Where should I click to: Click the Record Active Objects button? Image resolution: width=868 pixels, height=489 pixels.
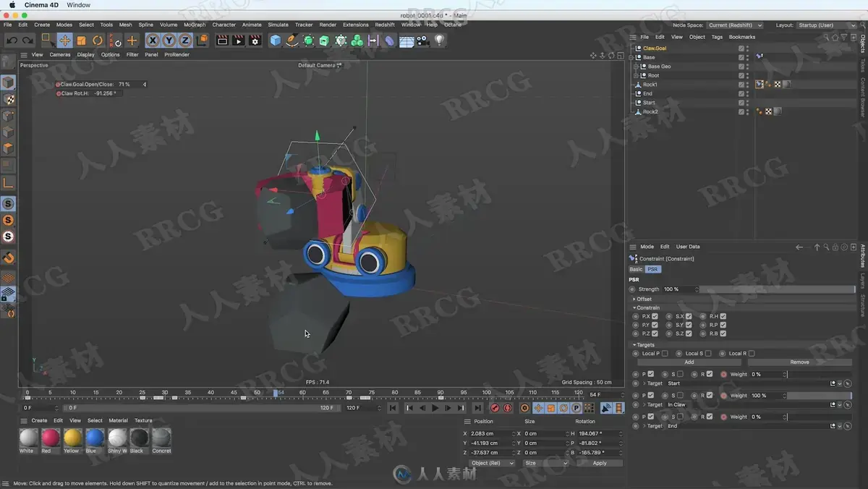click(x=495, y=408)
